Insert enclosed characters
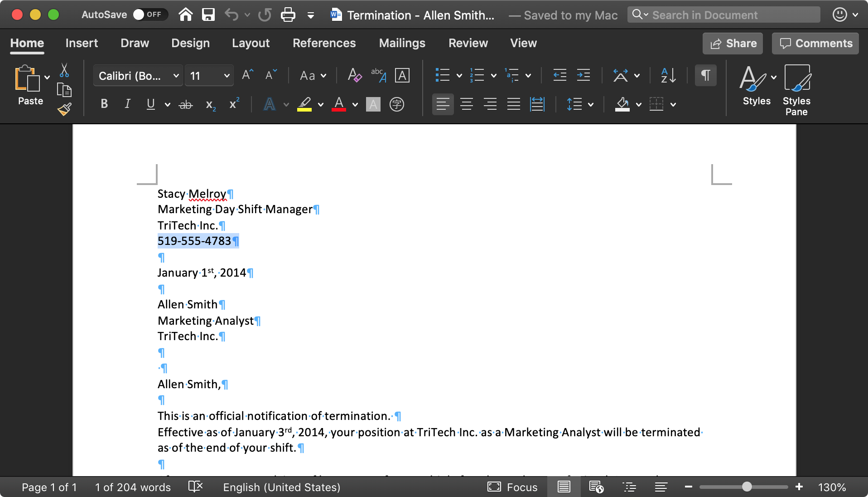Image resolution: width=868 pixels, height=497 pixels. [397, 104]
